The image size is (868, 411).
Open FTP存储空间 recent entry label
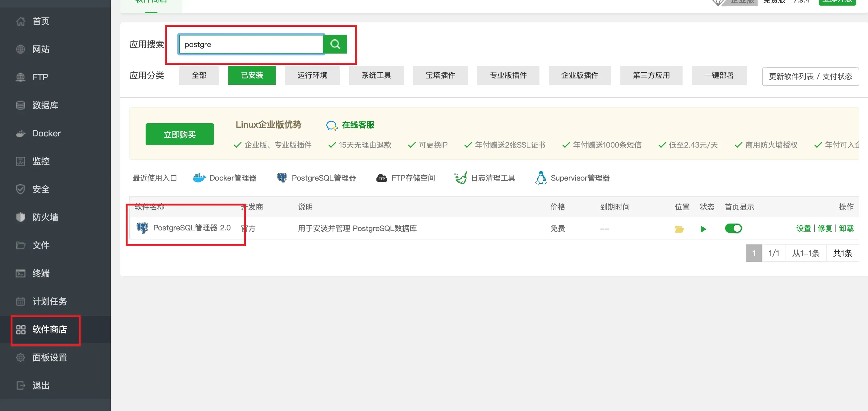413,178
